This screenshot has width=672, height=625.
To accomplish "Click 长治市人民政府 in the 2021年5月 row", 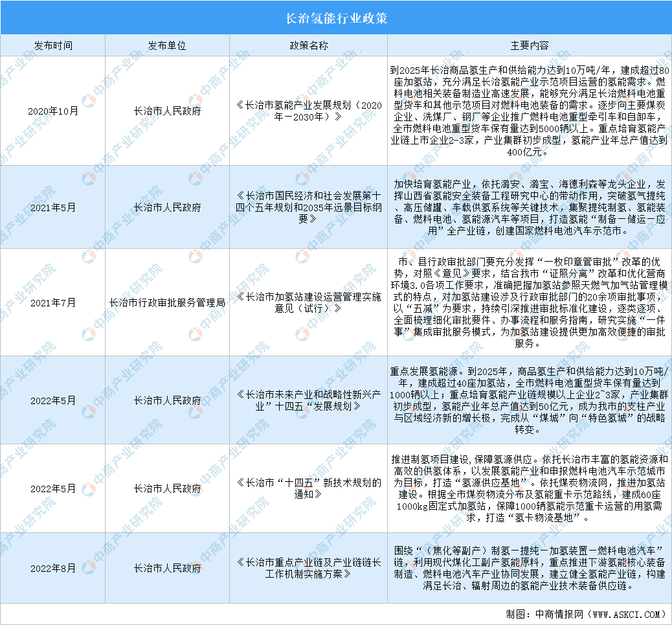I will (x=167, y=207).
